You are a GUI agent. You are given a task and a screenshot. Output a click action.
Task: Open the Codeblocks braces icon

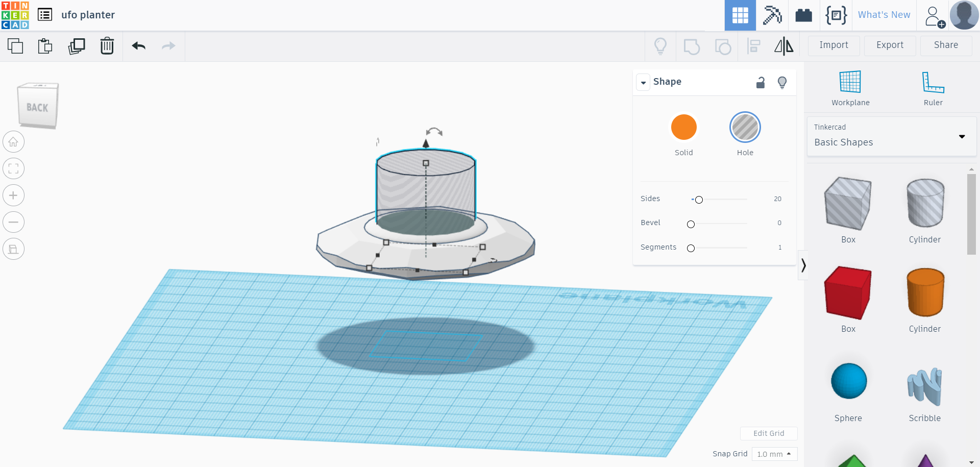836,15
